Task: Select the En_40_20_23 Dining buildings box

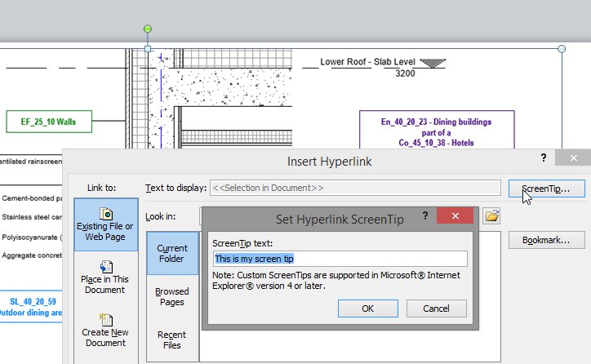Action: [437, 130]
